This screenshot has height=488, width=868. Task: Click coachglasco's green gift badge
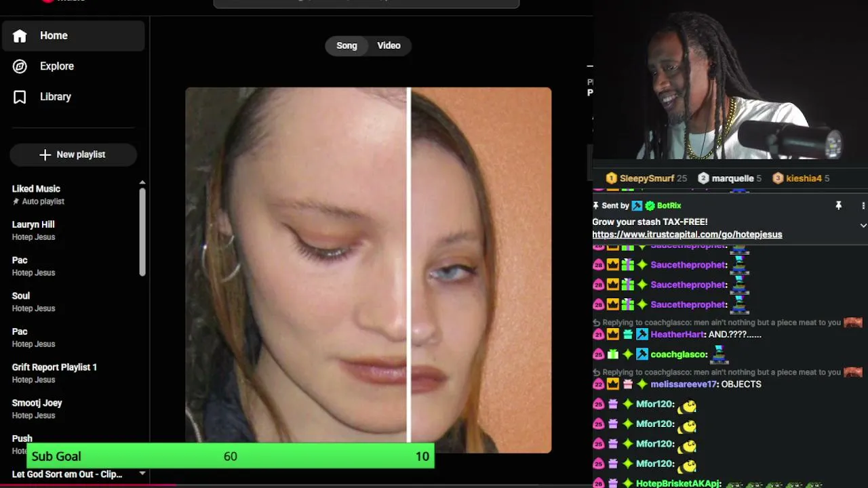(x=613, y=354)
